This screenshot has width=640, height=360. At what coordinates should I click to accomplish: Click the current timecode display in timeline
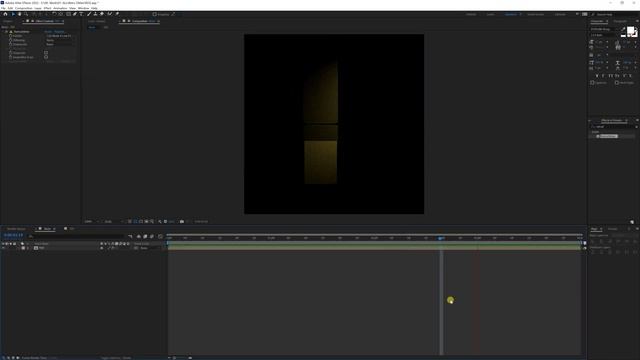(13, 235)
